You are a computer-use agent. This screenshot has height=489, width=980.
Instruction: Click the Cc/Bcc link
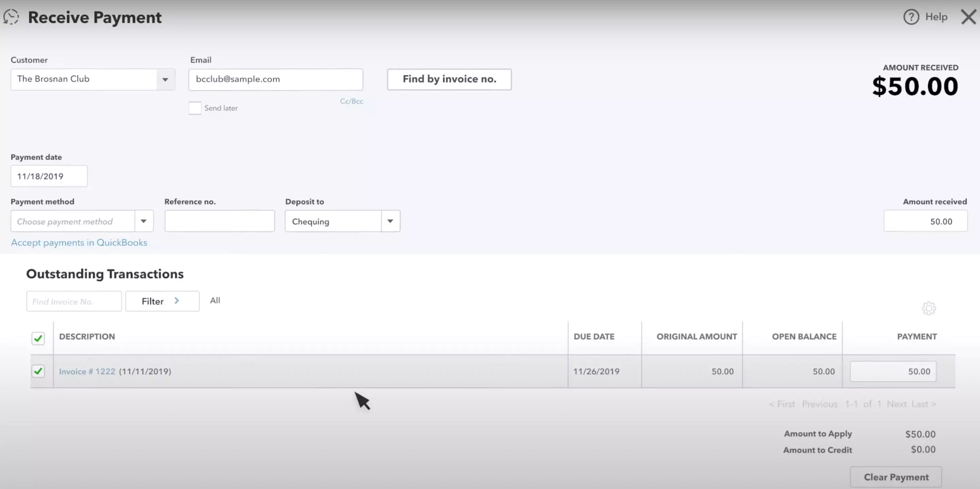pos(351,101)
